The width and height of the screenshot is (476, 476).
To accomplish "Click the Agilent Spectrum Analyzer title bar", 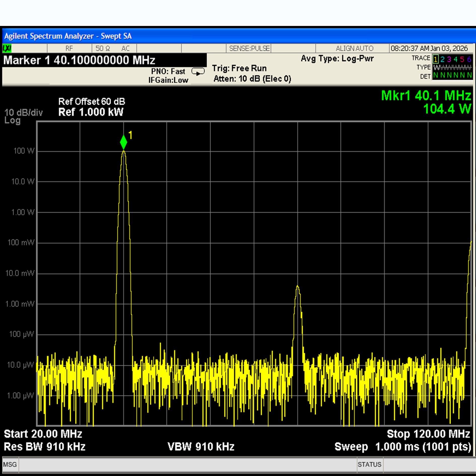I will pos(239,36).
